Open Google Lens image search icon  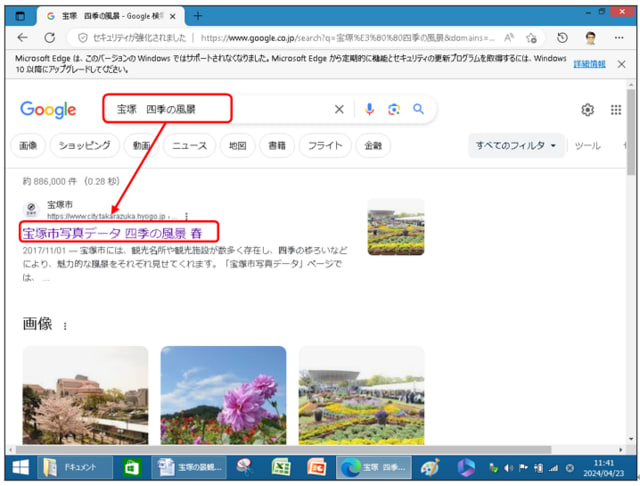[x=394, y=110]
